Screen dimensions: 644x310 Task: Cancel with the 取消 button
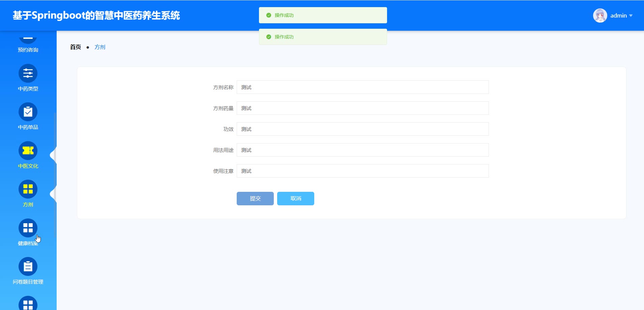[x=296, y=199]
